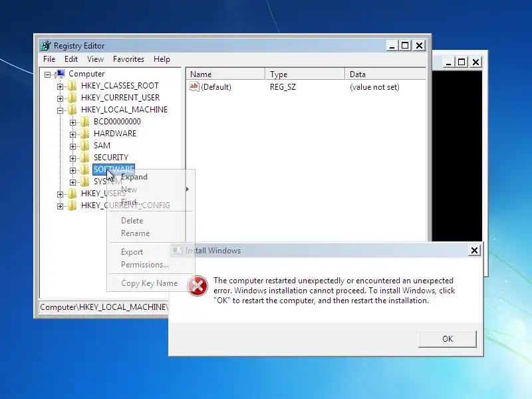
Task: Click the red error icon in dialog
Action: tap(198, 286)
